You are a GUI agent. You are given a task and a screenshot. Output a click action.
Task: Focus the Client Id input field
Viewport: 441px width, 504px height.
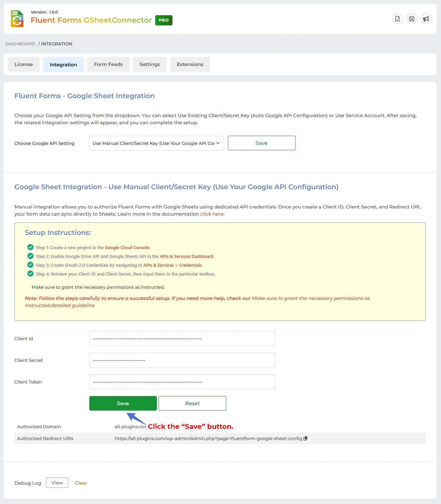click(x=182, y=338)
